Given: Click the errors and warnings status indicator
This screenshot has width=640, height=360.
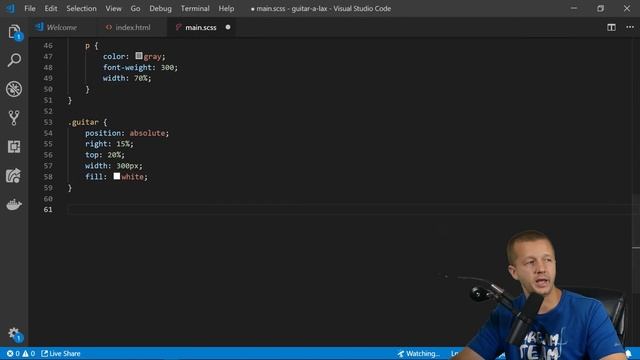Looking at the screenshot, I should pos(20,353).
